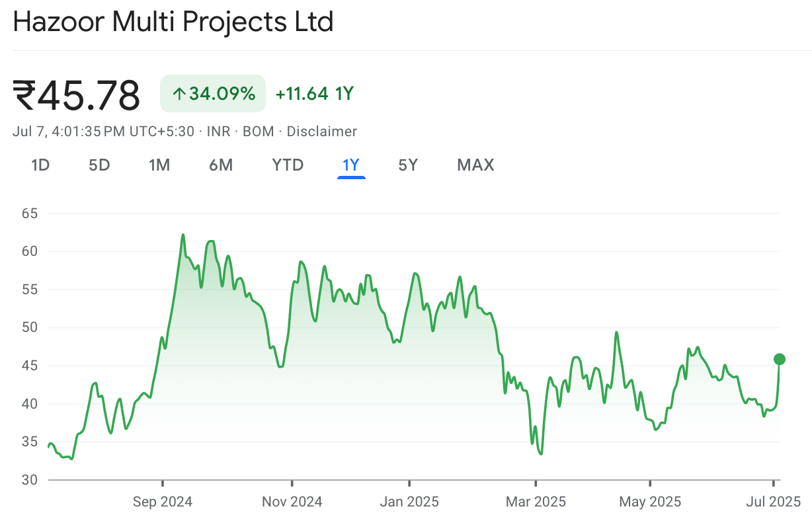The image size is (812, 525).
Task: Click the 30 y-axis value
Action: 30,479
